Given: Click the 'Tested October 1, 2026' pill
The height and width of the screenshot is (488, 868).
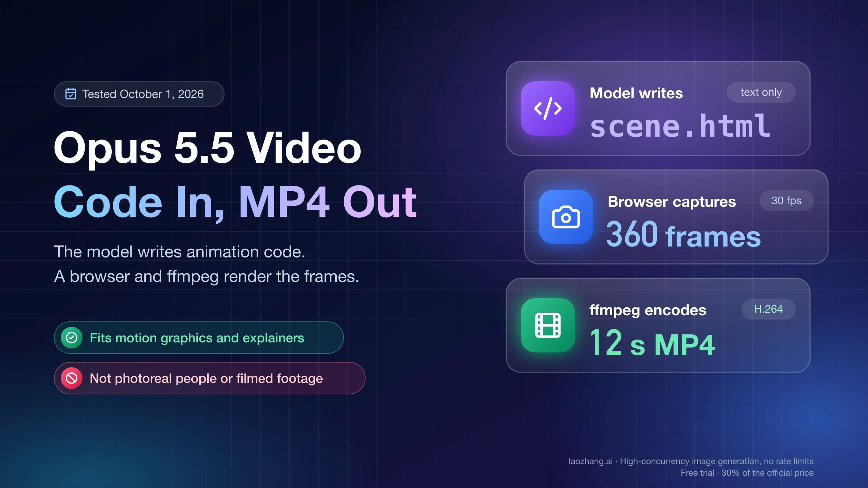Looking at the screenshot, I should coord(139,94).
